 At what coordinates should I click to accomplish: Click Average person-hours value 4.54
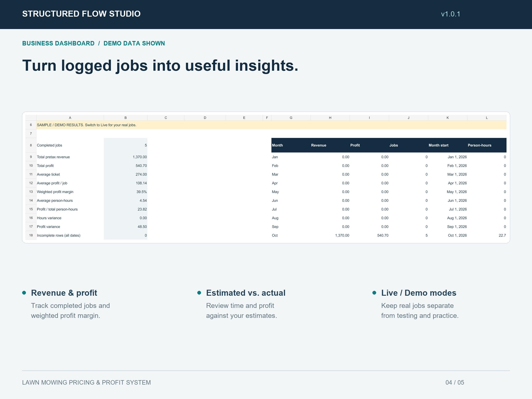125,200
